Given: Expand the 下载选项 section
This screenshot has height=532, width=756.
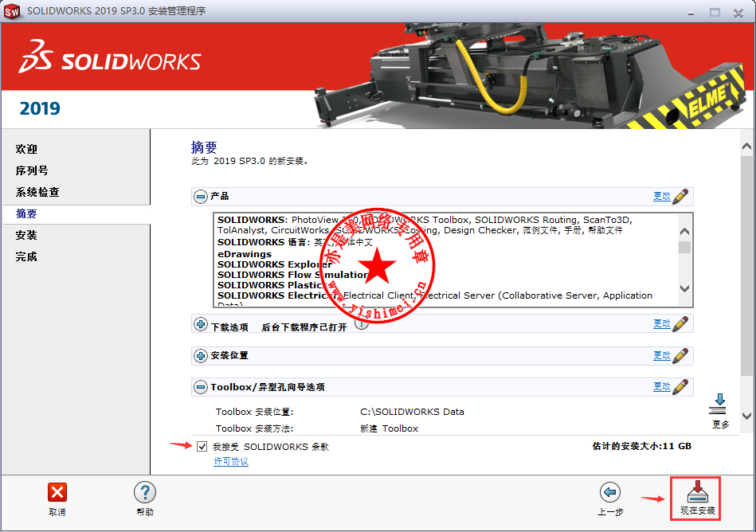Looking at the screenshot, I should pyautogui.click(x=201, y=324).
